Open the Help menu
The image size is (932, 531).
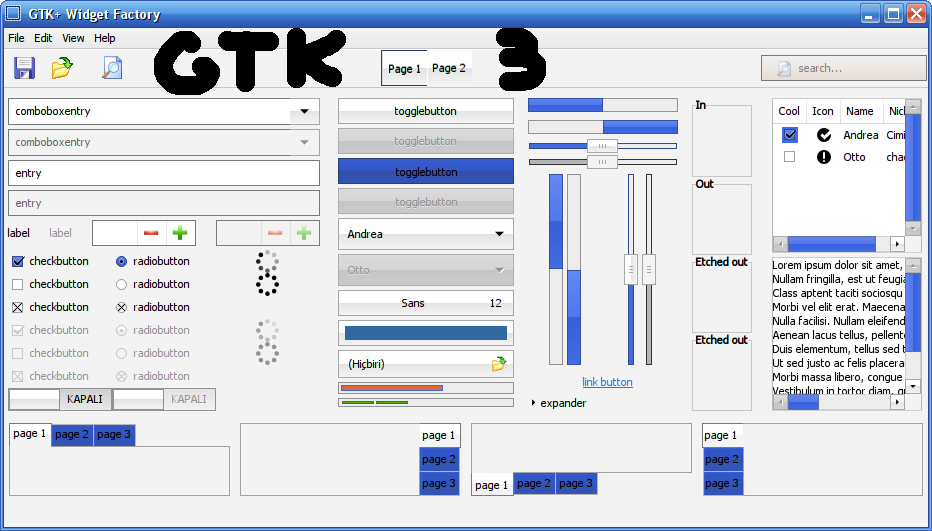coord(105,38)
